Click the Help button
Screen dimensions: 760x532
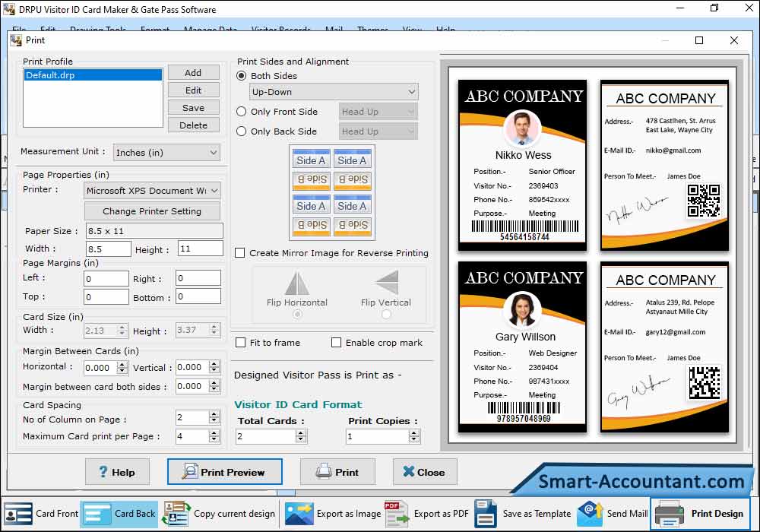click(x=117, y=472)
